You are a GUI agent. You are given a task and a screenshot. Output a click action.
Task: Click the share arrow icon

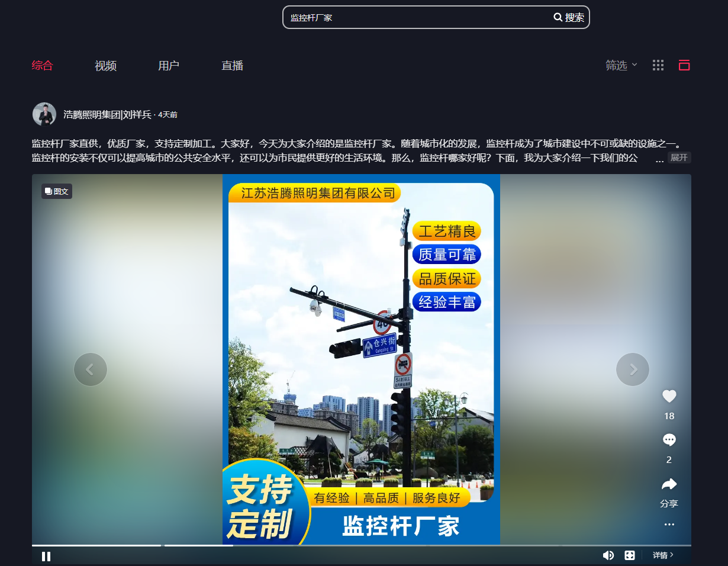click(669, 484)
